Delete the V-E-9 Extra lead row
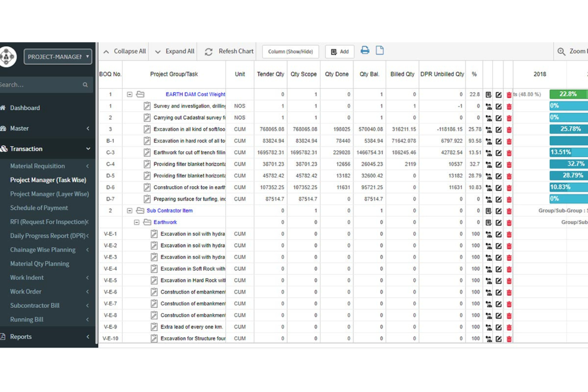Screen dimensions: 588x392 [x=509, y=327]
